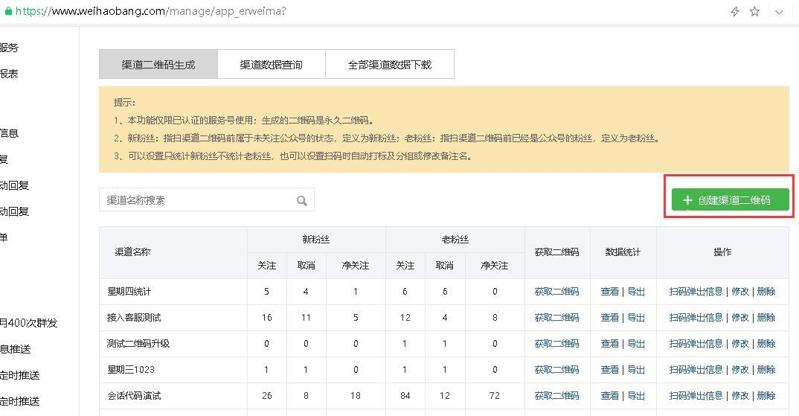Export data for the 测试二维码升级 channel

636,343
